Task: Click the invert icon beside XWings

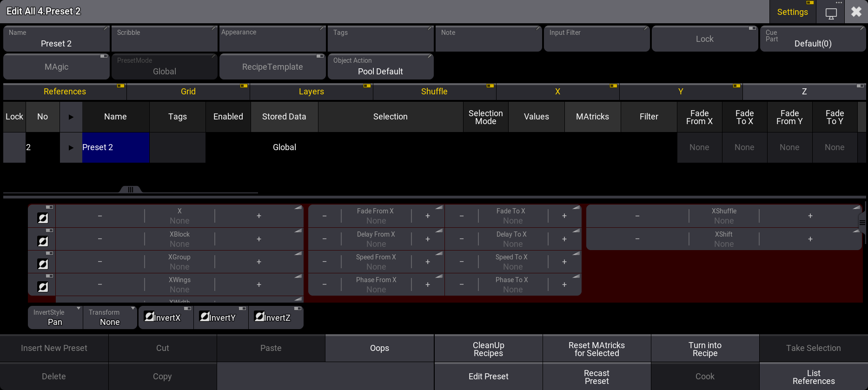Action: 43,286
